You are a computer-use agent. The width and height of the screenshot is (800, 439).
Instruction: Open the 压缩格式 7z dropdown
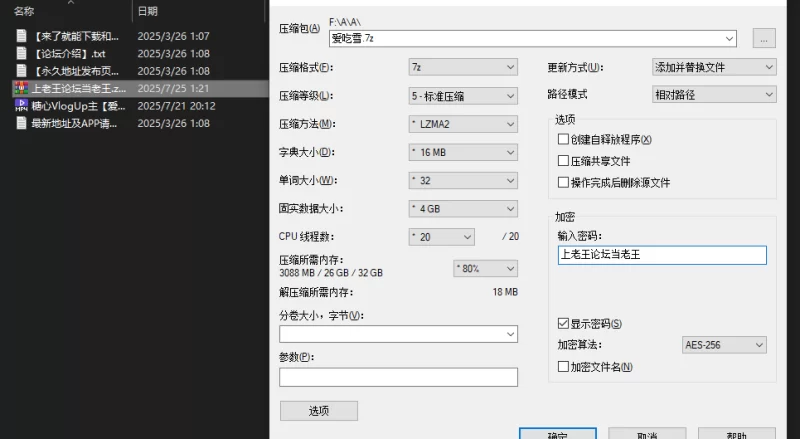coord(463,67)
